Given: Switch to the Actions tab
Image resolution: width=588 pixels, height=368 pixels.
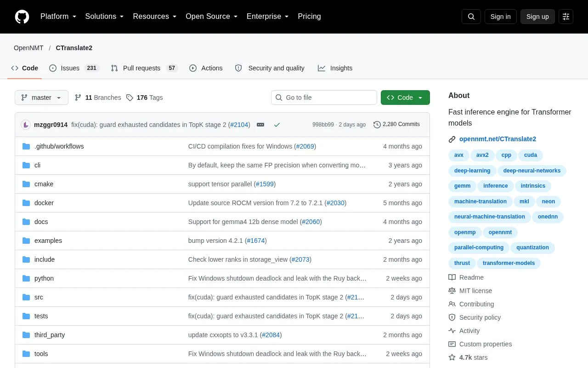Looking at the screenshot, I should click(206, 68).
